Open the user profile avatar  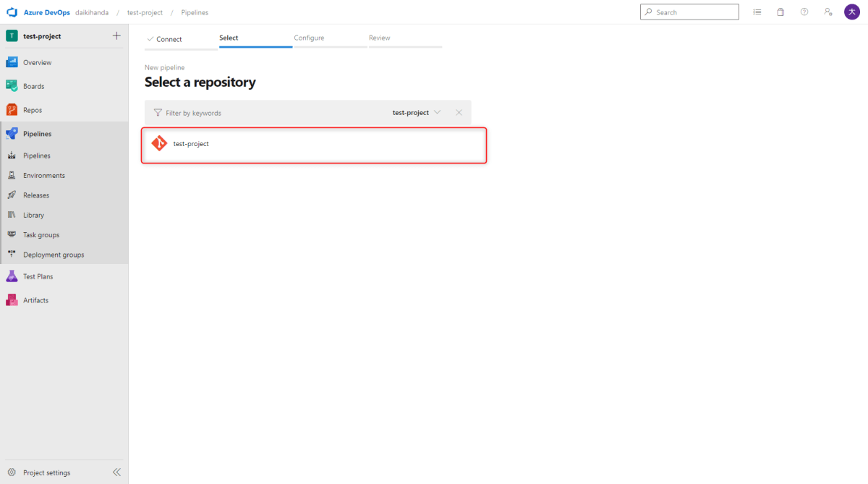[x=852, y=12]
